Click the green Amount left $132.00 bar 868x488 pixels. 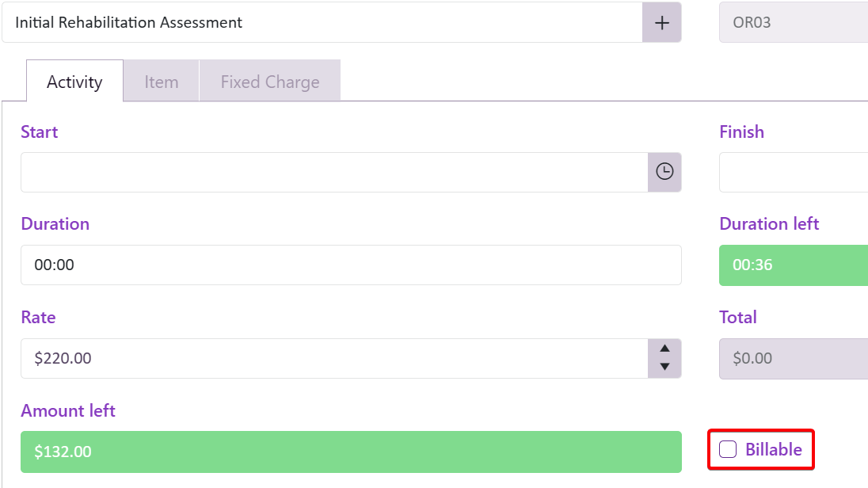[x=350, y=452]
